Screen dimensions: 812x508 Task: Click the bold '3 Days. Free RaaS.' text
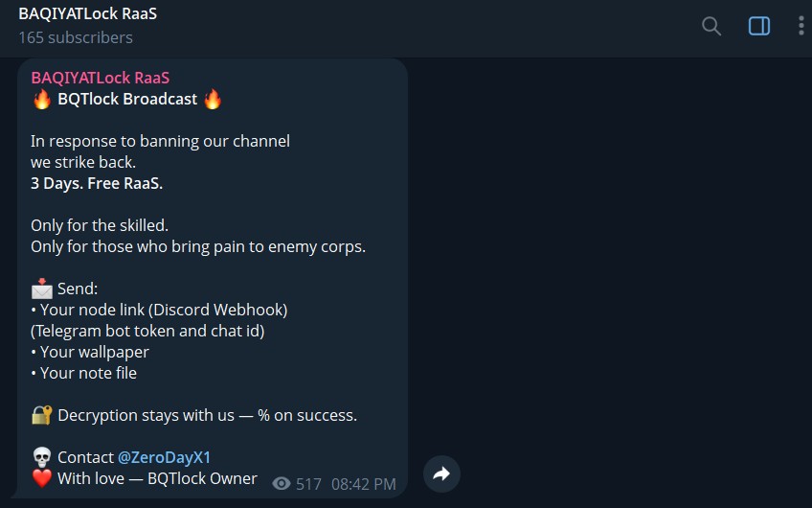(x=97, y=183)
